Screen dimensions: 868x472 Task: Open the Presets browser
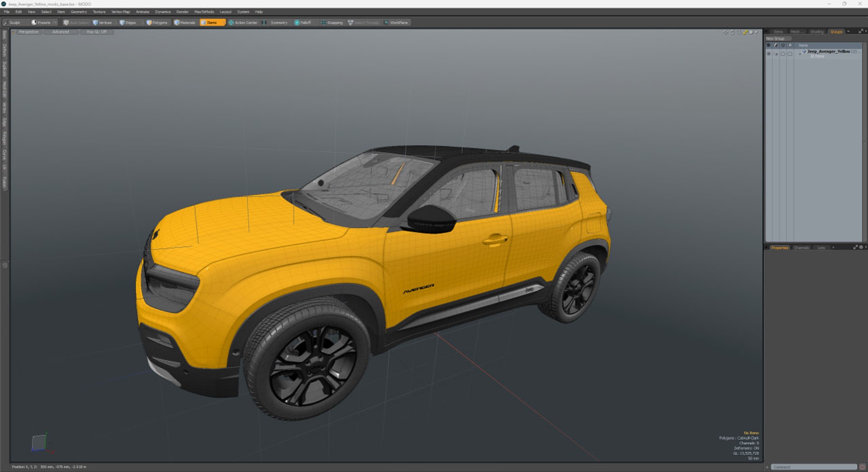tap(43, 23)
